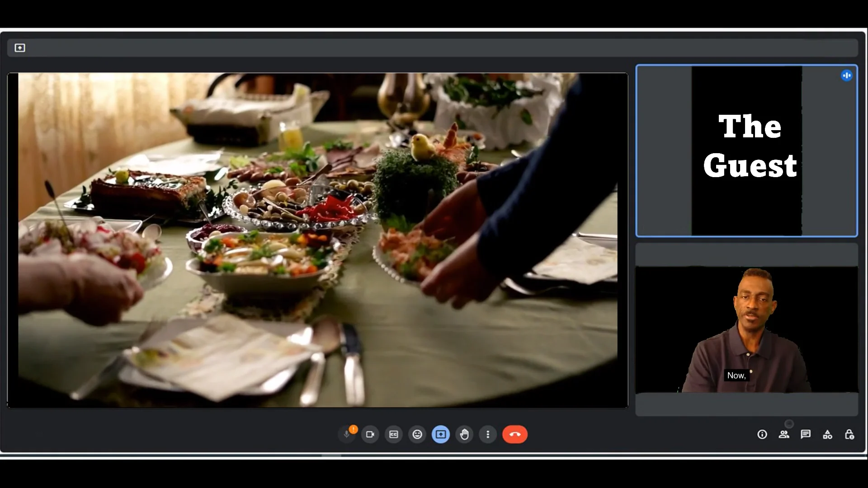Toggle closed captions
This screenshot has width=868, height=488.
[394, 434]
